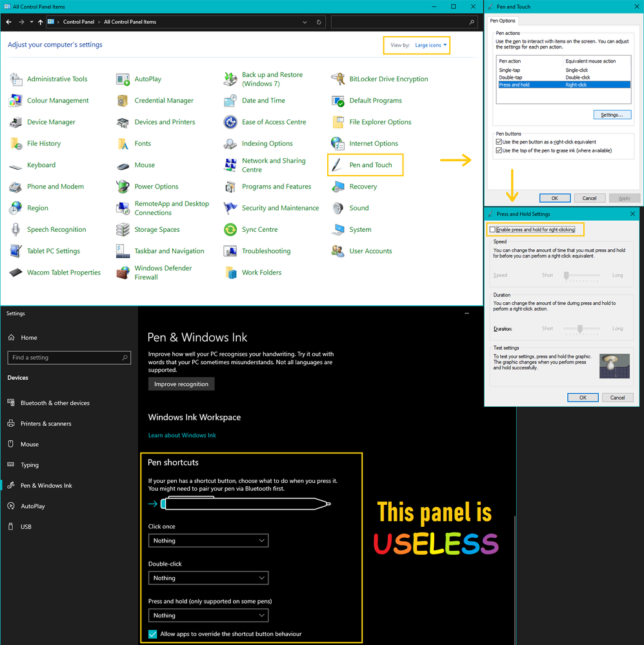Click Cancel in Pen and Touch dialog
Image resolution: width=644 pixels, height=645 pixels.
589,198
